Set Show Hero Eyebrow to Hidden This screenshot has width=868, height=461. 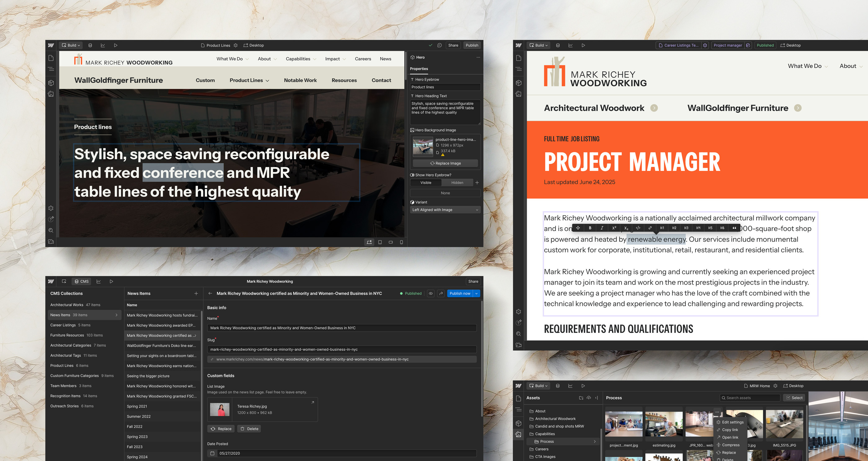tap(457, 183)
